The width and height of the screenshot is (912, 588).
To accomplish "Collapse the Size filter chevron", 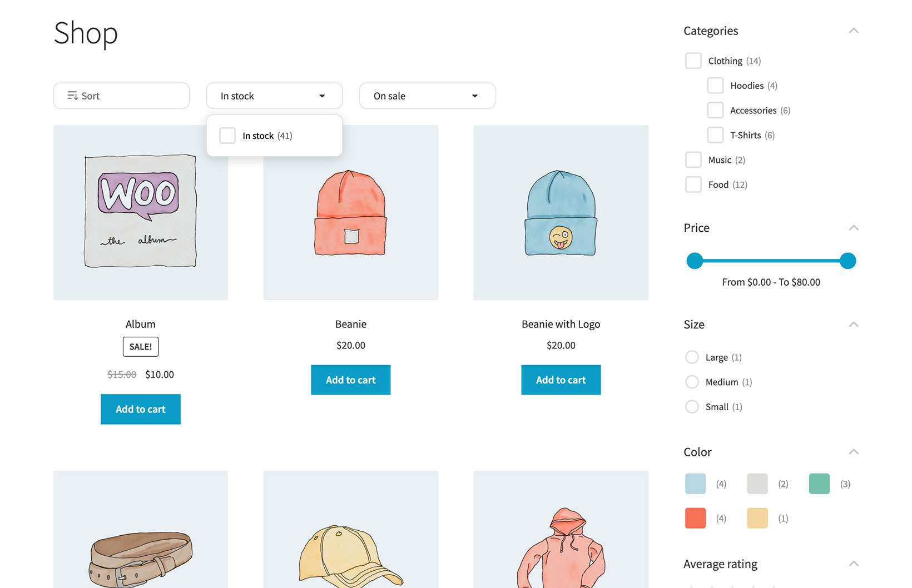I will coord(854,325).
